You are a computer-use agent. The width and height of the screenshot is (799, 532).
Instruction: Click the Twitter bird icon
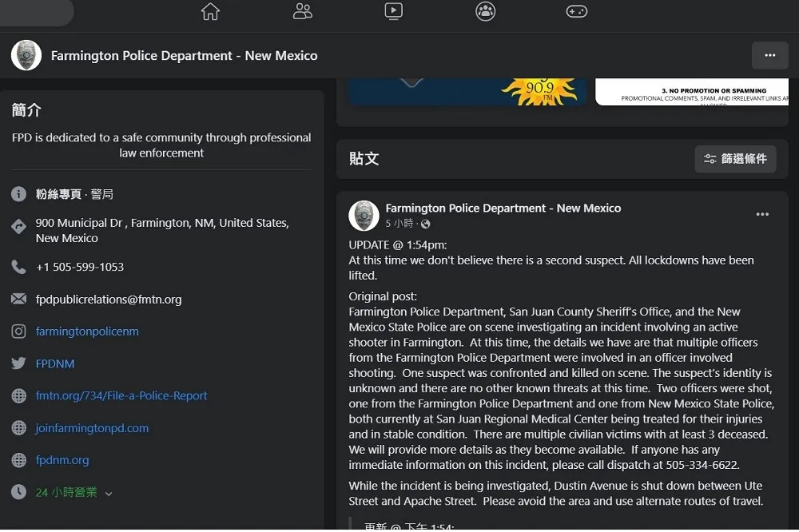point(19,363)
